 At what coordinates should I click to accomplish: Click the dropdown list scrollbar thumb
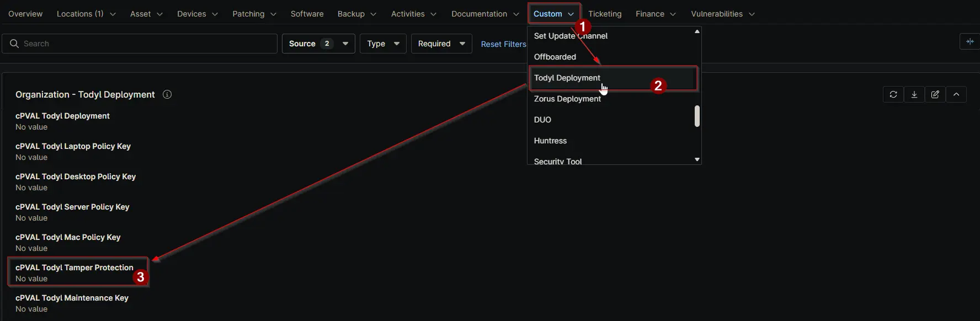tap(697, 116)
